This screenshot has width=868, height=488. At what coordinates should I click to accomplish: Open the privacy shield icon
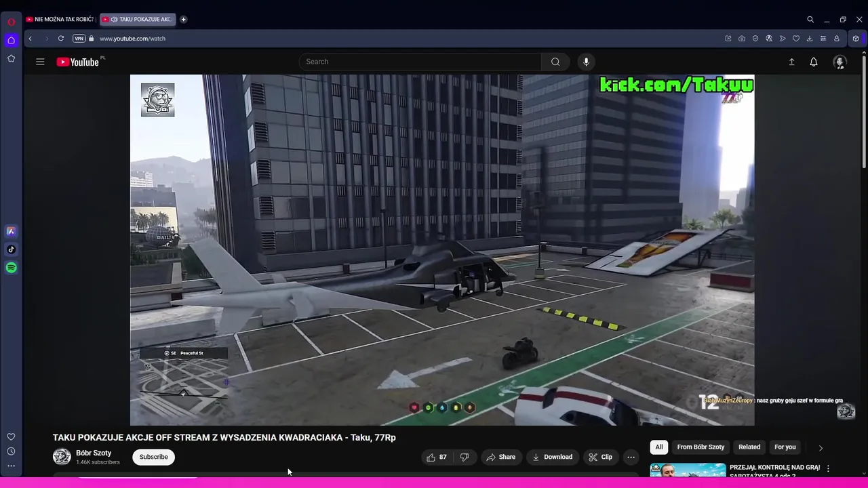[755, 39]
